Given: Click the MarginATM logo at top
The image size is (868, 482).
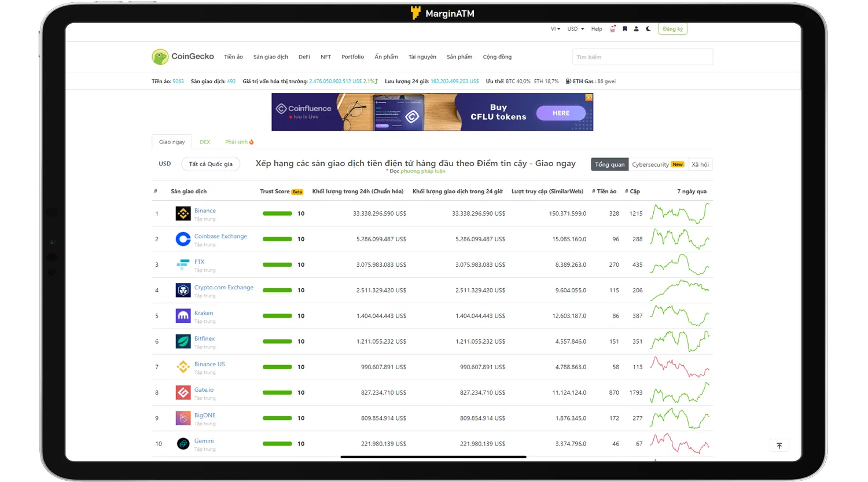Looking at the screenshot, I should pos(442,13).
